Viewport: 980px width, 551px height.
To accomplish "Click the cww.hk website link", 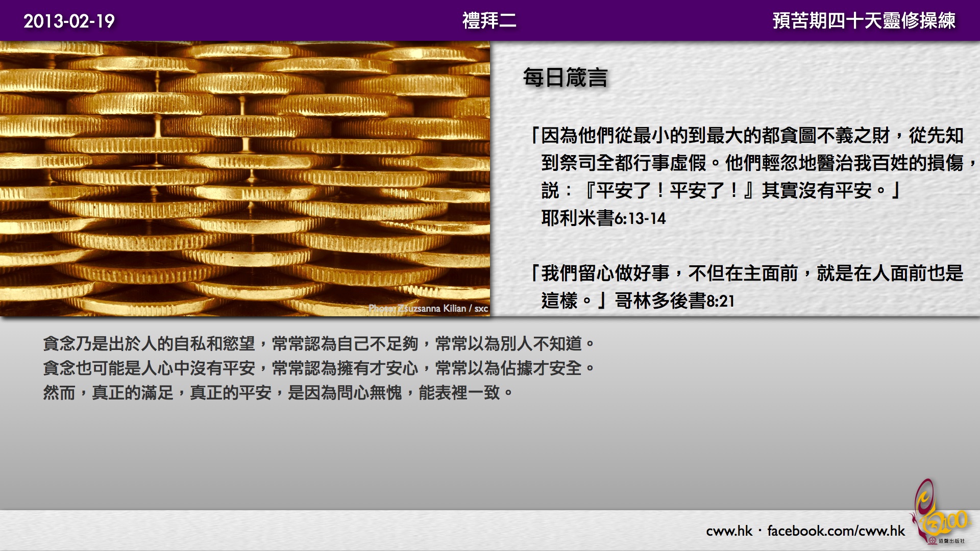I will (729, 531).
